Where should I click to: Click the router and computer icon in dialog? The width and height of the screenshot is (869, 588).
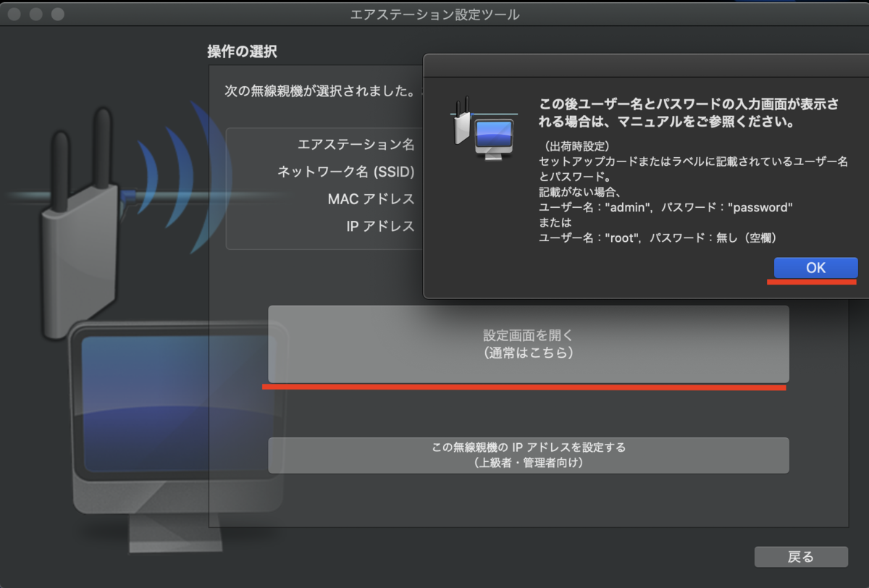(484, 128)
